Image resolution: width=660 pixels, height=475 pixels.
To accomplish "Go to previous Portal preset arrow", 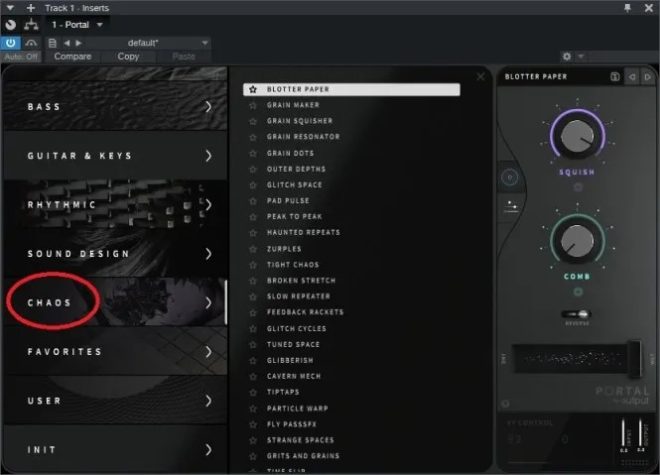I will click(632, 77).
